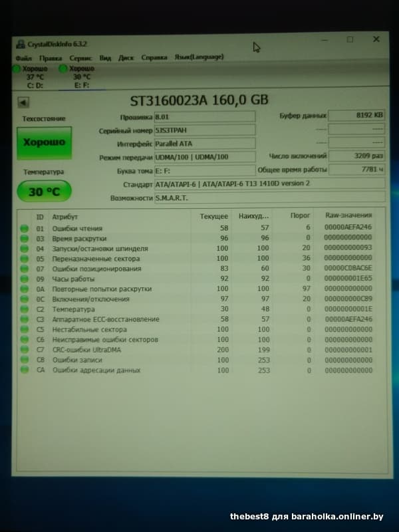Click raw value 00000000001E
This screenshot has width=399, height=532.
348,309
